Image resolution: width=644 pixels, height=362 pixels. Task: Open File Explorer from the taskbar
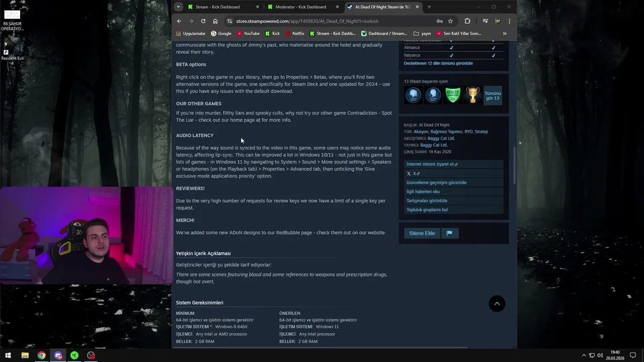[25, 355]
